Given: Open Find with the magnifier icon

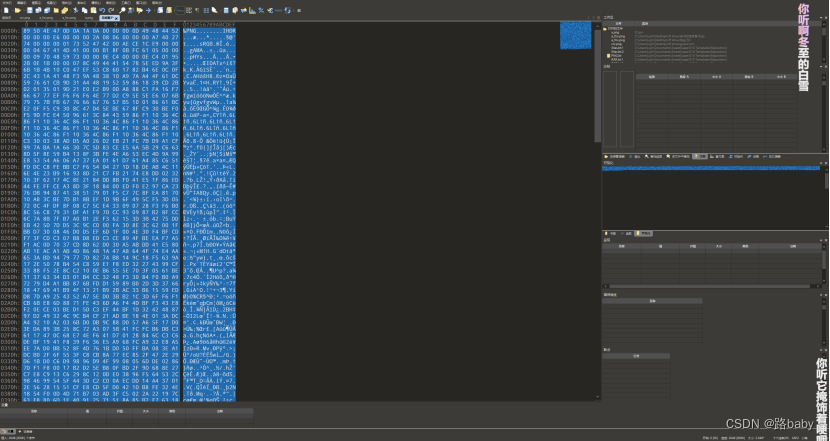Looking at the screenshot, I should pyautogui.click(x=122, y=10).
